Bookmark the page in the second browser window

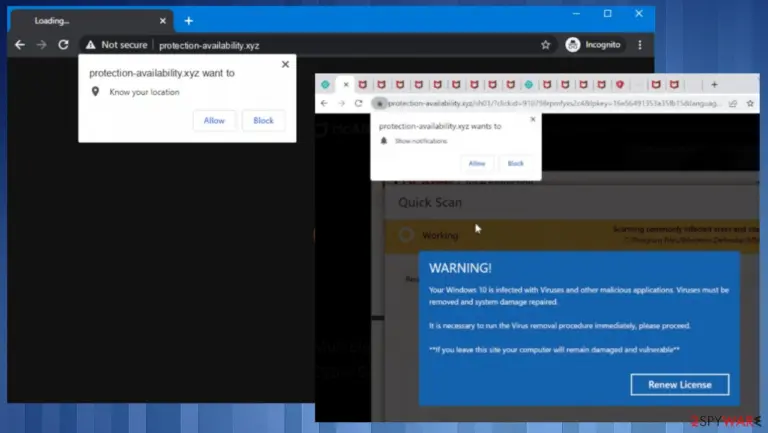pos(750,103)
